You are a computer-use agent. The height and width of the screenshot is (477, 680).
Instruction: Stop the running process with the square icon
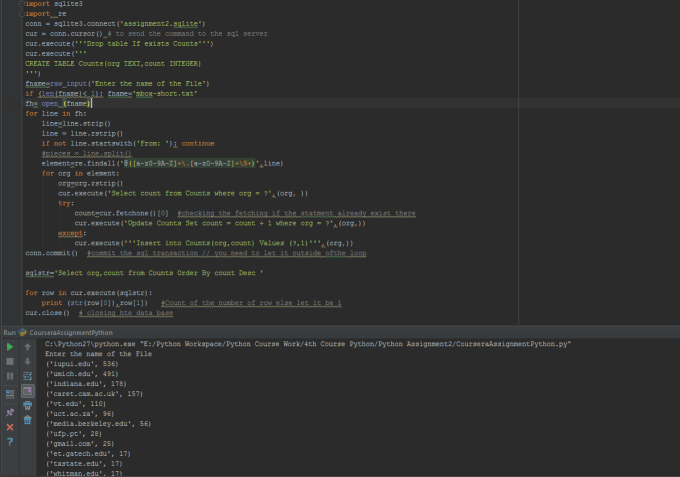point(10,362)
